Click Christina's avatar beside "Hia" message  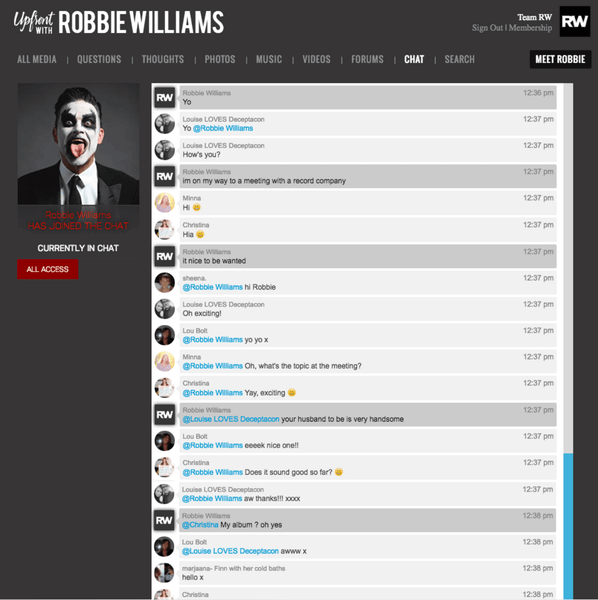(x=165, y=230)
